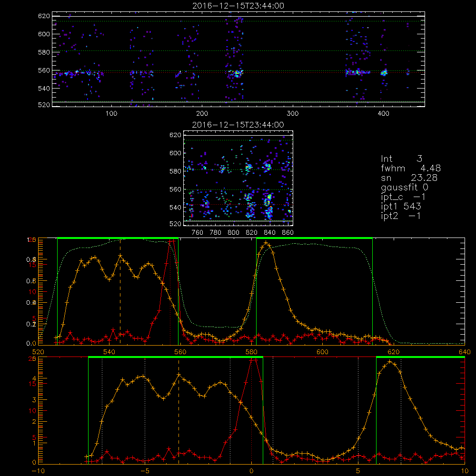
Task: Select the 'Int 3' parameter text
Action: pos(401,159)
